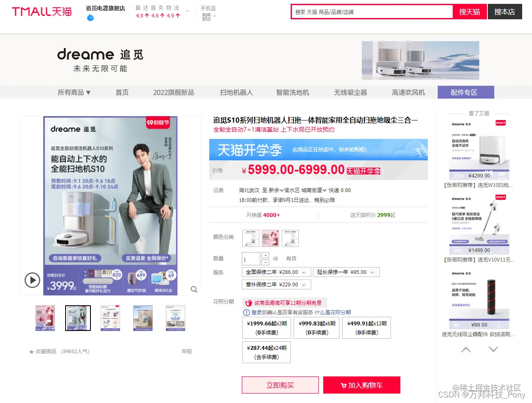This screenshot has height=403, width=532.
Task: Click the 月销量 4000+ sales text
Action: pos(263,215)
